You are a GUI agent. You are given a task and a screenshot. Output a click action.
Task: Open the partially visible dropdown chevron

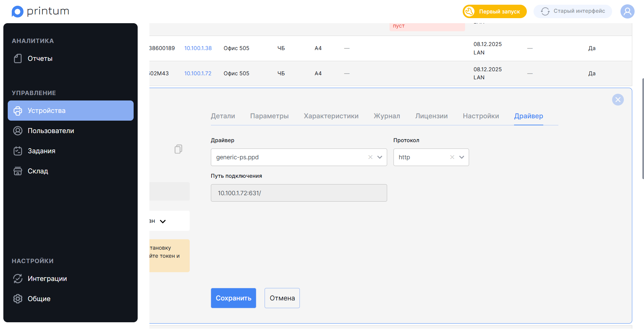[x=163, y=221]
